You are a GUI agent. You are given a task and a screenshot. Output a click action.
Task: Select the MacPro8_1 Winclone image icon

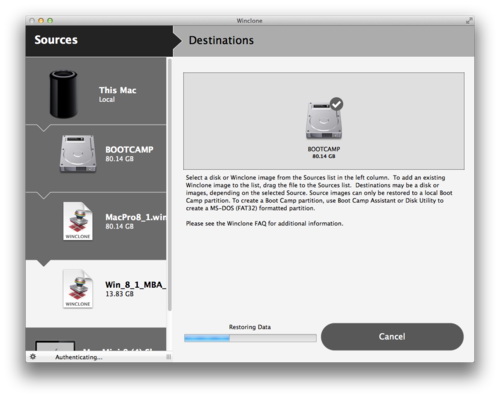78,221
